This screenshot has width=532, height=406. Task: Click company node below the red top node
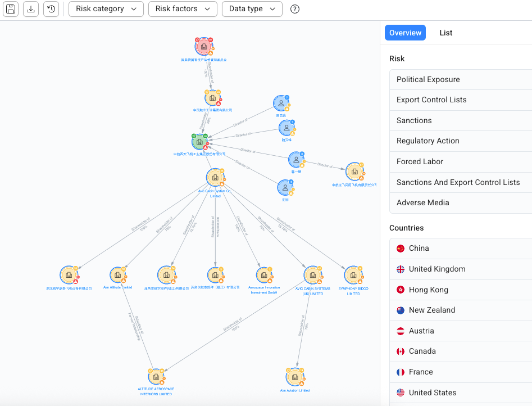(x=212, y=98)
